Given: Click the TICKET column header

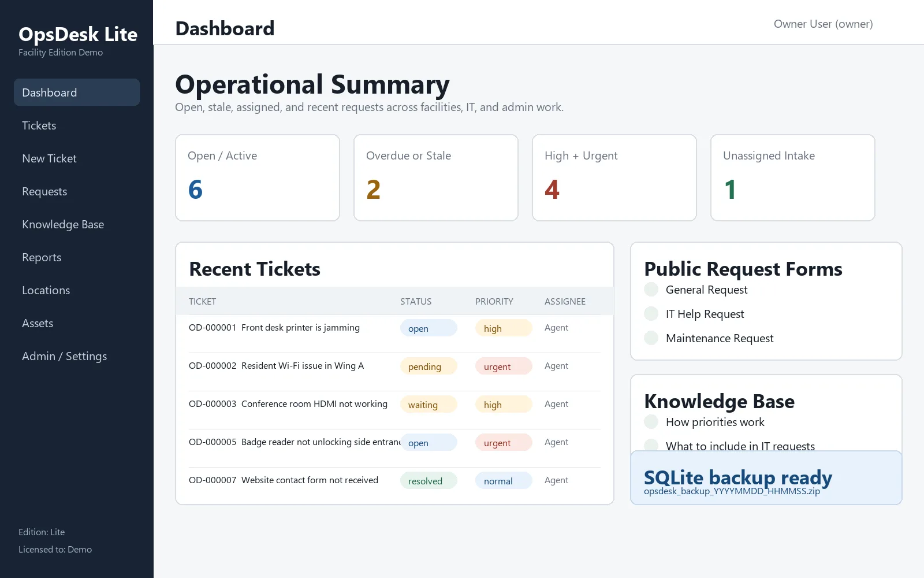Looking at the screenshot, I should 202,302.
